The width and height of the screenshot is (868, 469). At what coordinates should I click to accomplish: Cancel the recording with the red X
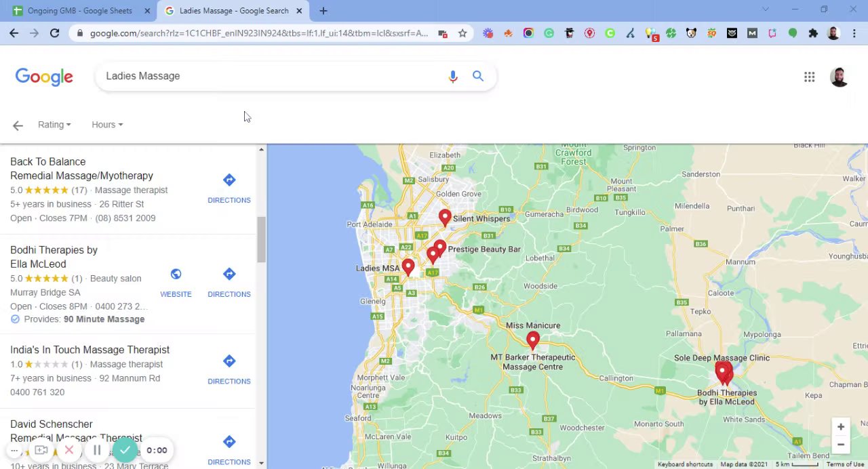68,450
